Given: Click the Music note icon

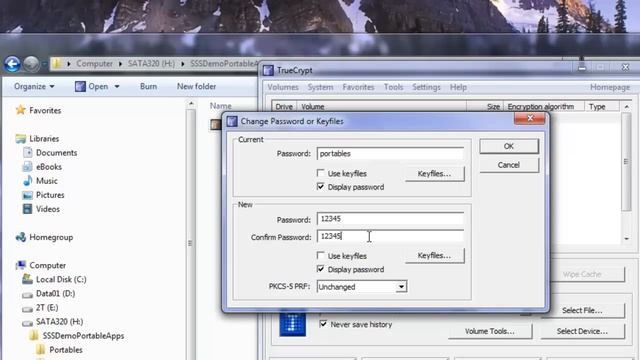Looking at the screenshot, I should pyautogui.click(x=27, y=180).
